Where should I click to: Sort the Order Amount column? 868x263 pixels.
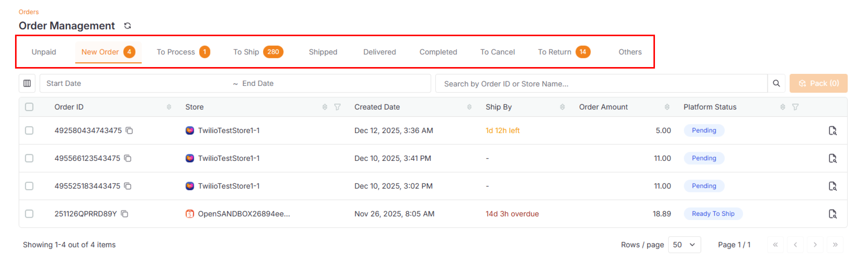click(x=667, y=107)
